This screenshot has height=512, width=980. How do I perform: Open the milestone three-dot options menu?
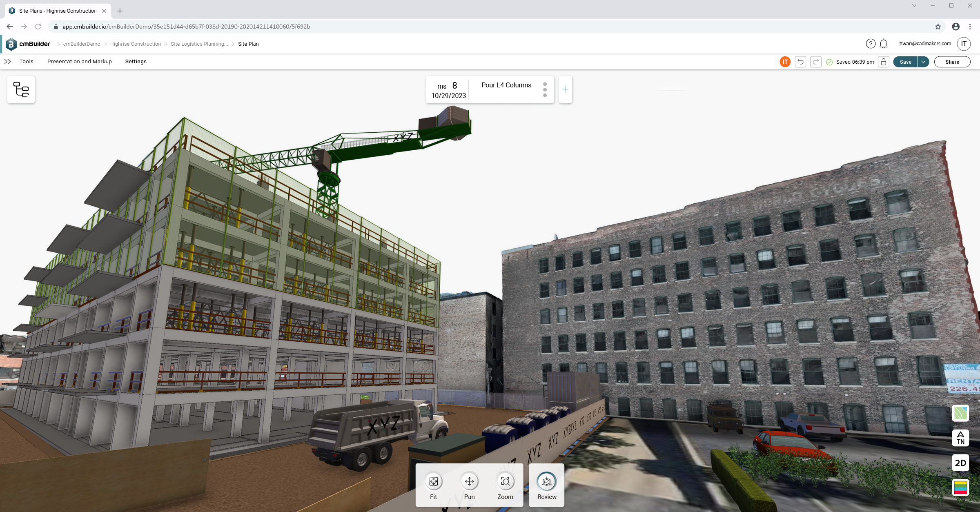pos(545,90)
